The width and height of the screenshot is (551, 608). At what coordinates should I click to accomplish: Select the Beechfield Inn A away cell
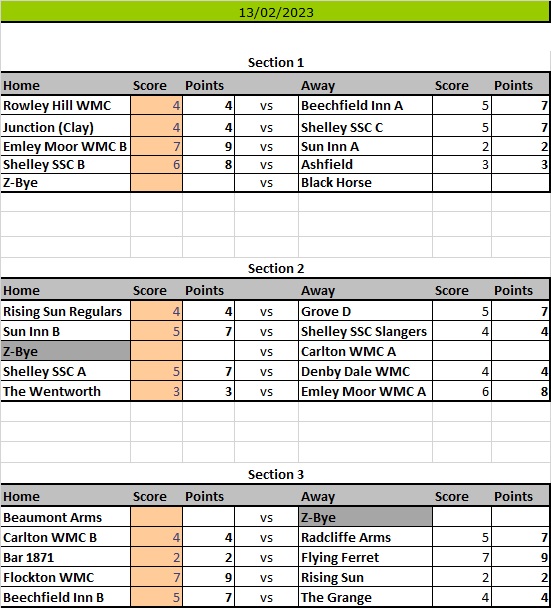pos(365,105)
